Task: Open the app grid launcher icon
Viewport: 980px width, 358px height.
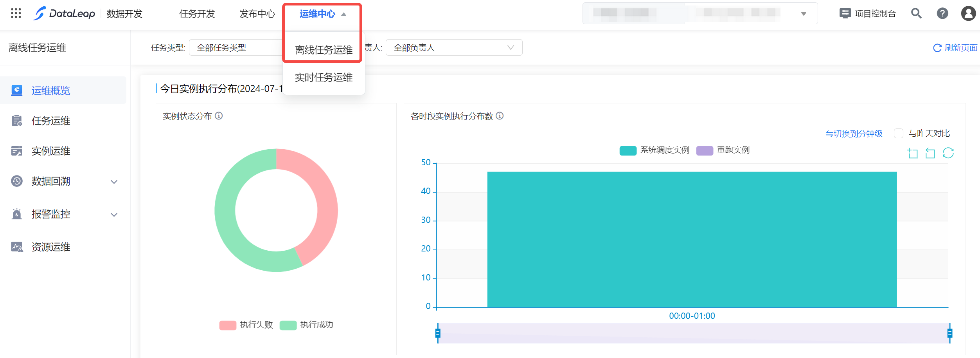Action: click(x=16, y=13)
